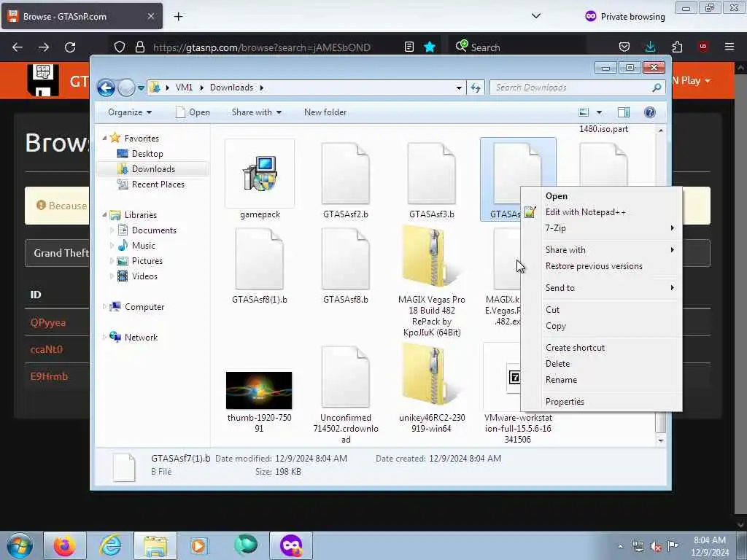
Task: Choose Cut from the context menu
Action: point(601,310)
